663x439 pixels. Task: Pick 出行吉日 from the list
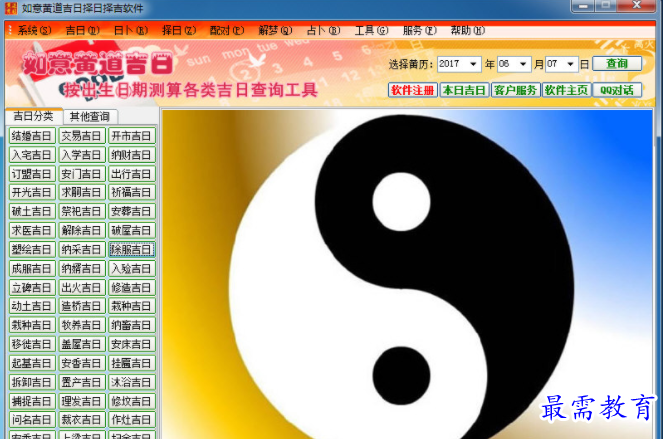coord(132,174)
